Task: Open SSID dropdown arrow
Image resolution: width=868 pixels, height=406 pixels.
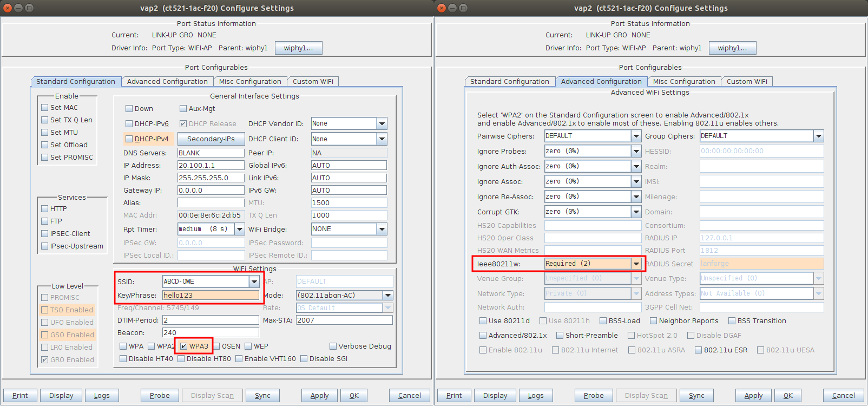Action: [254, 281]
